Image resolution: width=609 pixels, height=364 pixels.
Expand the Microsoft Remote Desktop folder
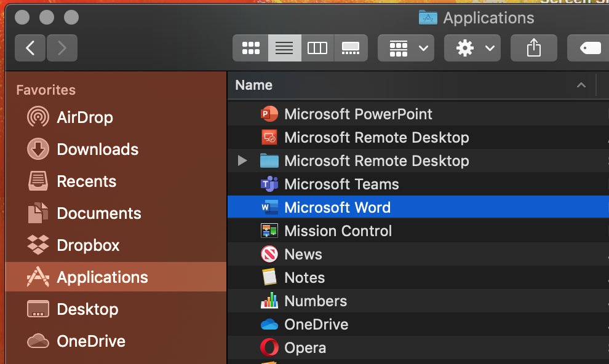242,160
